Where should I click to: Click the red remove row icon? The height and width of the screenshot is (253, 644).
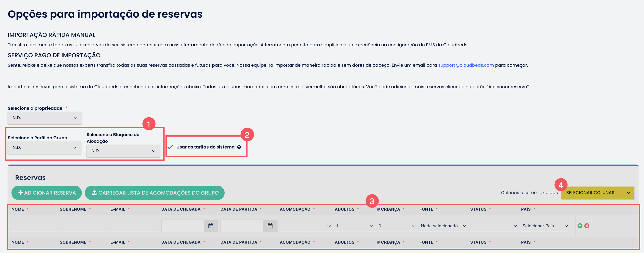click(587, 225)
